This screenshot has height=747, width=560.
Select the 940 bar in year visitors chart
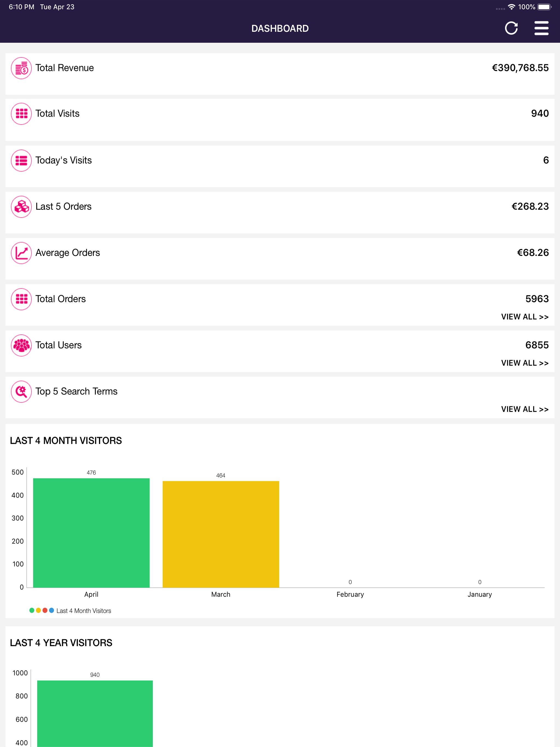click(95, 714)
